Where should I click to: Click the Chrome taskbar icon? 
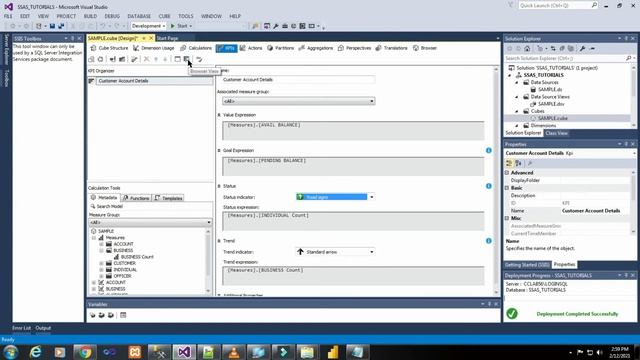pos(85,352)
